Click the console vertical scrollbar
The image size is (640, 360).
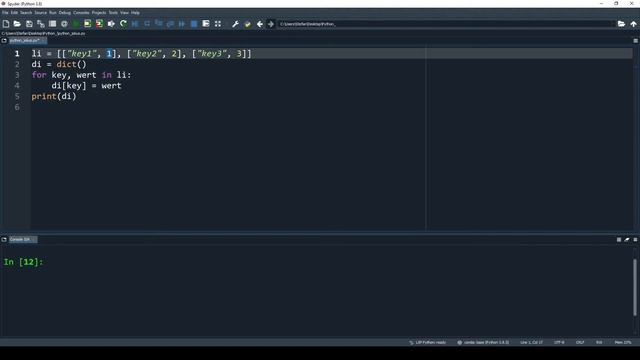635,287
